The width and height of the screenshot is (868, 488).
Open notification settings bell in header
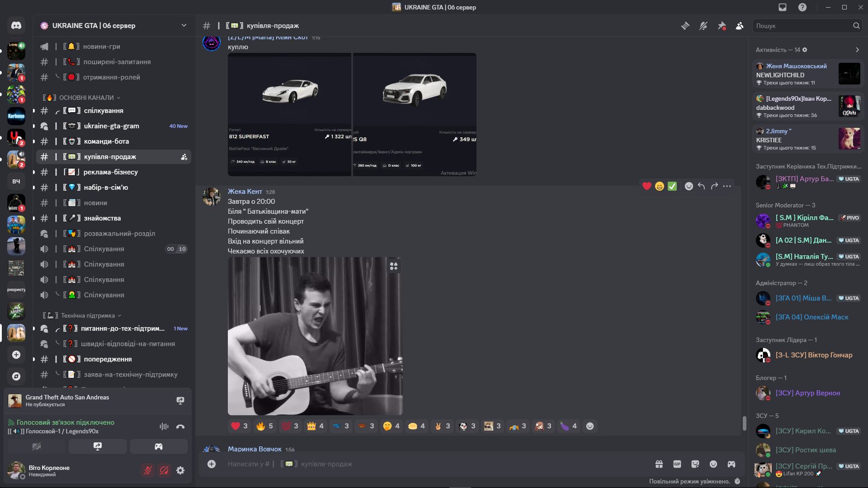703,26
